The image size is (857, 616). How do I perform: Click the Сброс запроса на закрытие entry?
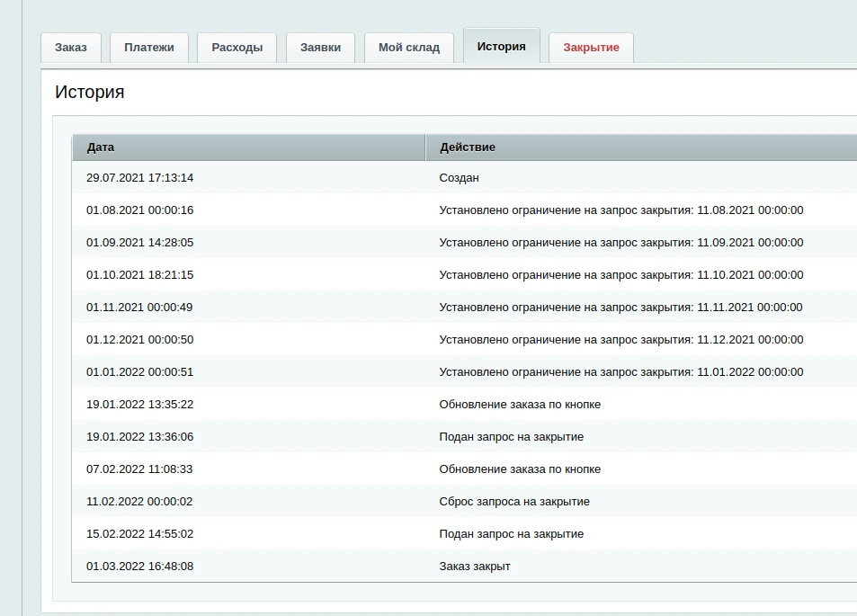[514, 501]
